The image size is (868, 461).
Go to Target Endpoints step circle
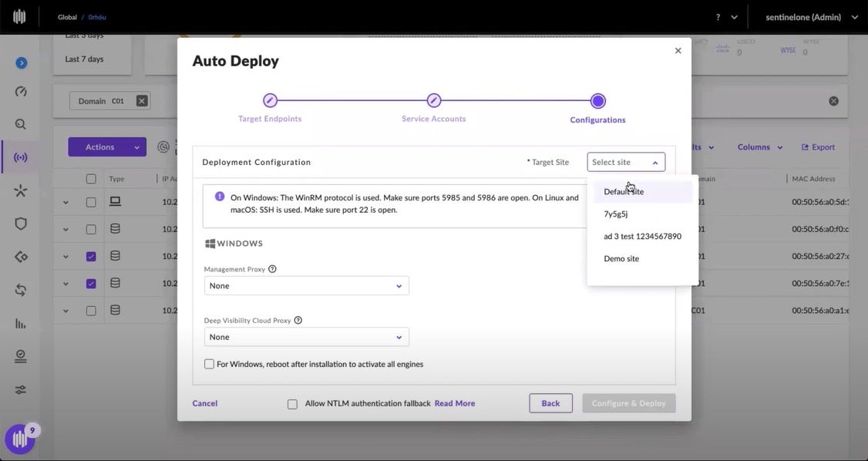[x=270, y=101]
